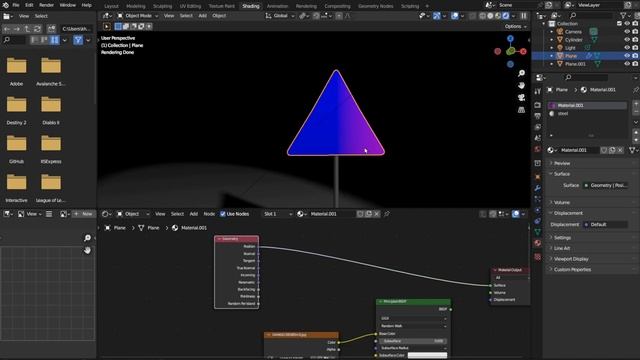Click the red X axis on navigation gizmo

[x=523, y=51]
